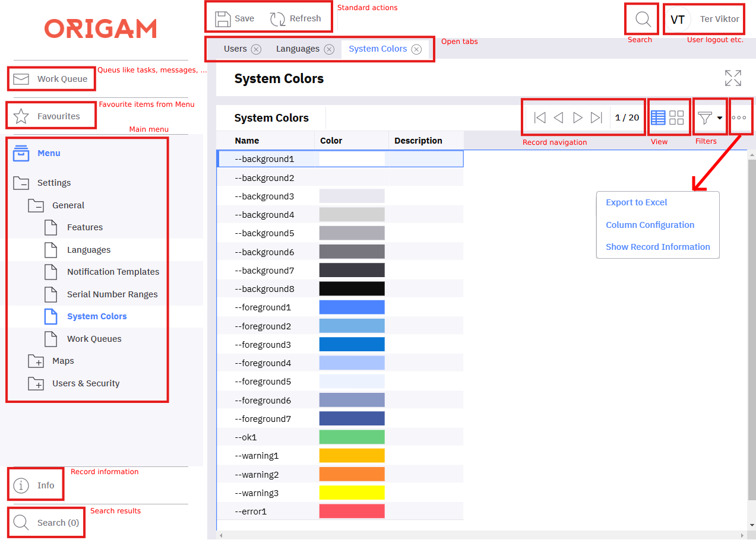
Task: Open search with the top magnifier icon
Action: click(643, 19)
